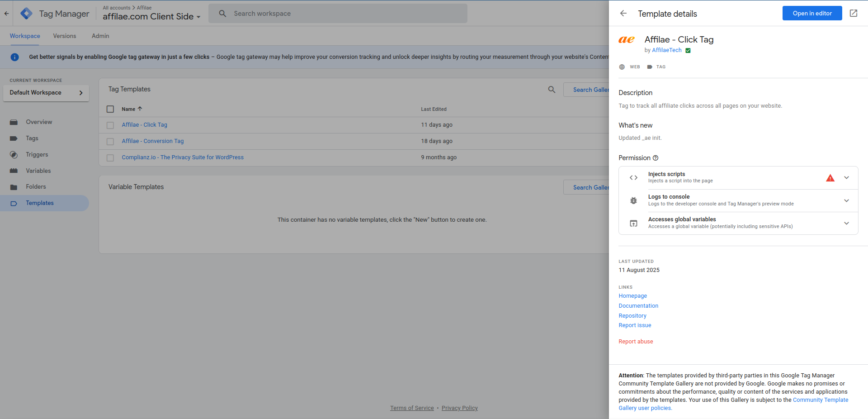Click the Privacy Policy footer link
The height and width of the screenshot is (419, 868).
459,408
